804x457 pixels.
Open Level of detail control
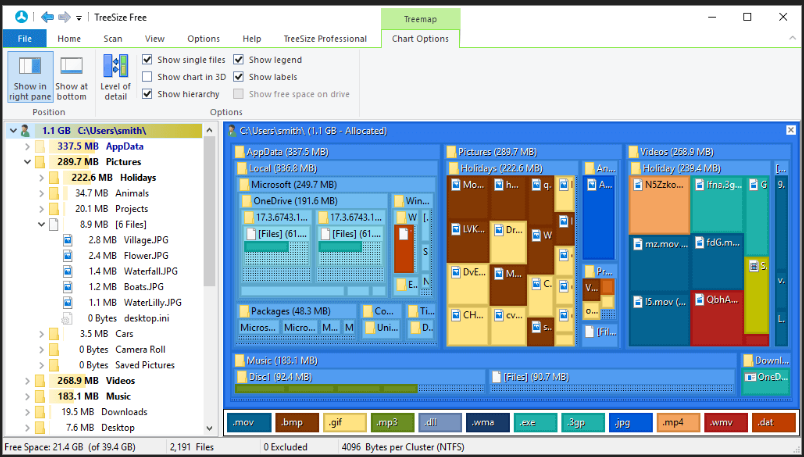(115, 77)
